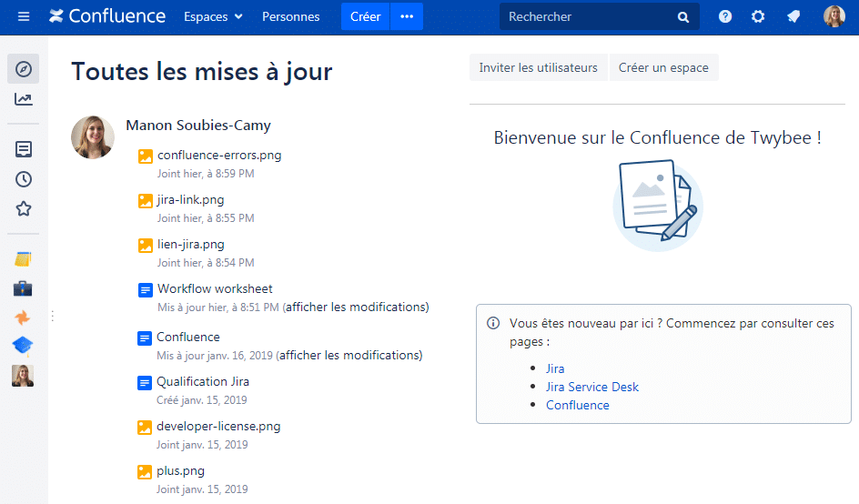This screenshot has height=504, width=859.
Task: Open the My Work feed icon in sidebar
Action: click(x=23, y=149)
